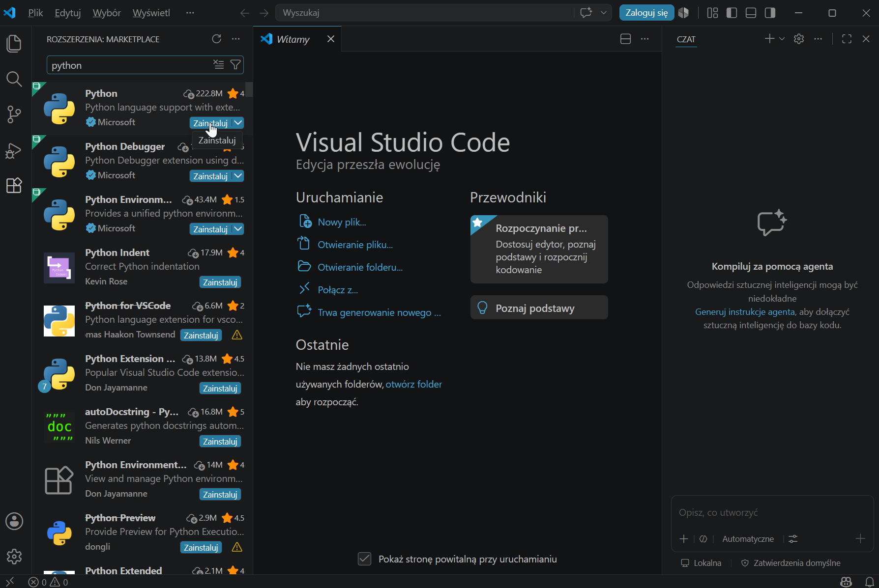The height and width of the screenshot is (588, 879).
Task: Open chat settings gear
Action: pos(799,39)
